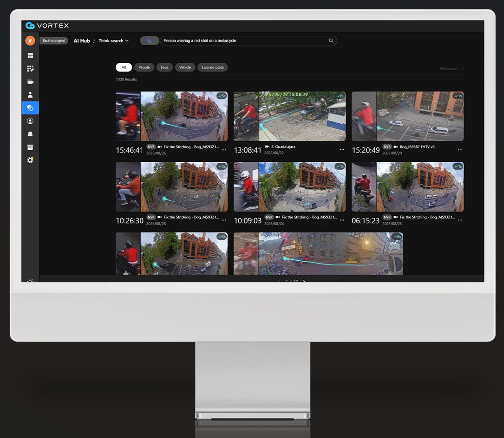The height and width of the screenshot is (438, 504).
Task: Open the Relevance sort dropdown
Action: coord(450,68)
